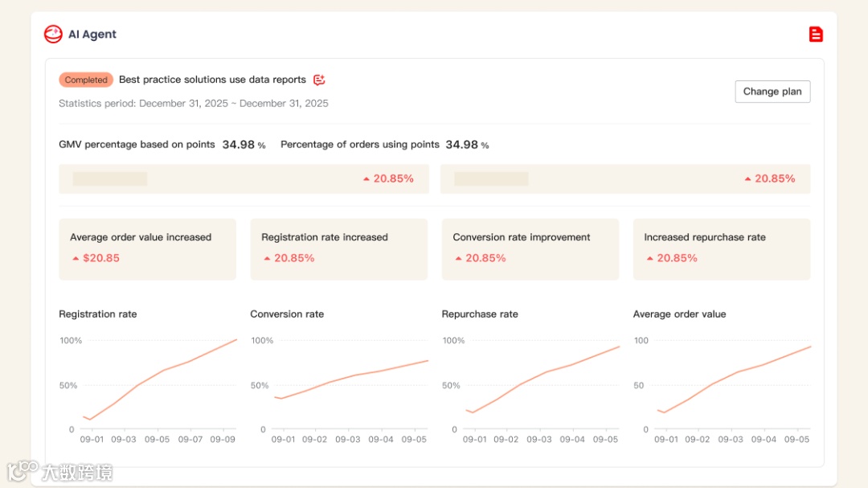This screenshot has height=488, width=868.
Task: Select the Statistics period date range text
Action: click(x=193, y=104)
